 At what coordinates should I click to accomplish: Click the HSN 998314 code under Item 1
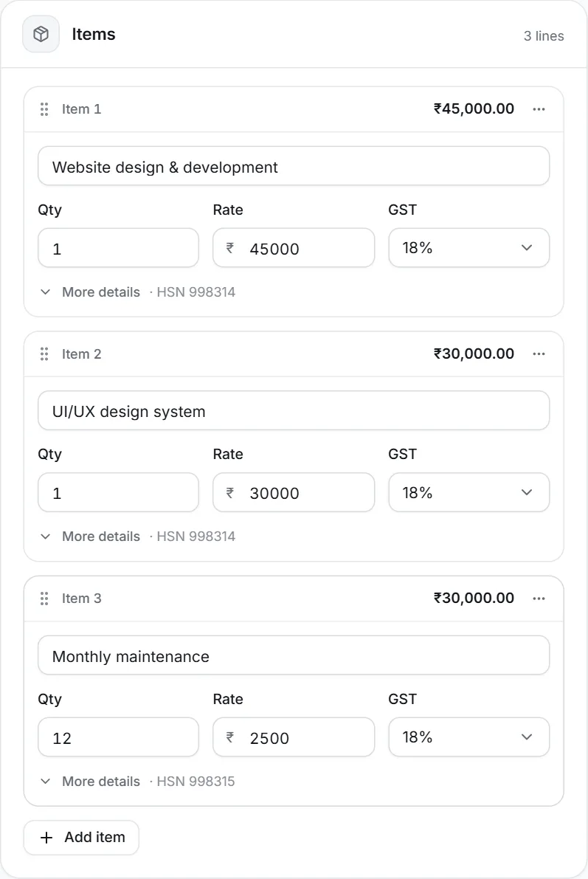[x=196, y=292]
